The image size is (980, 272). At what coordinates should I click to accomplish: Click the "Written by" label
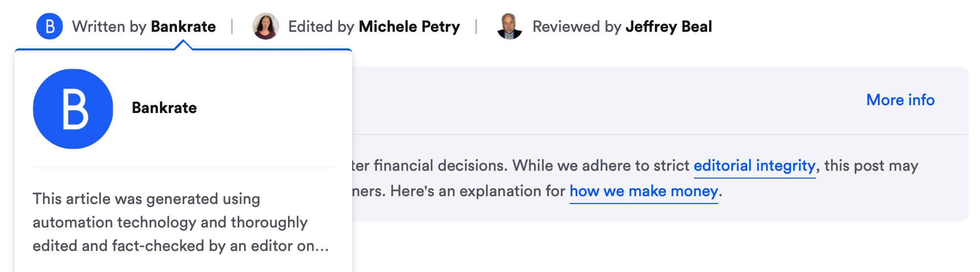[x=109, y=26]
